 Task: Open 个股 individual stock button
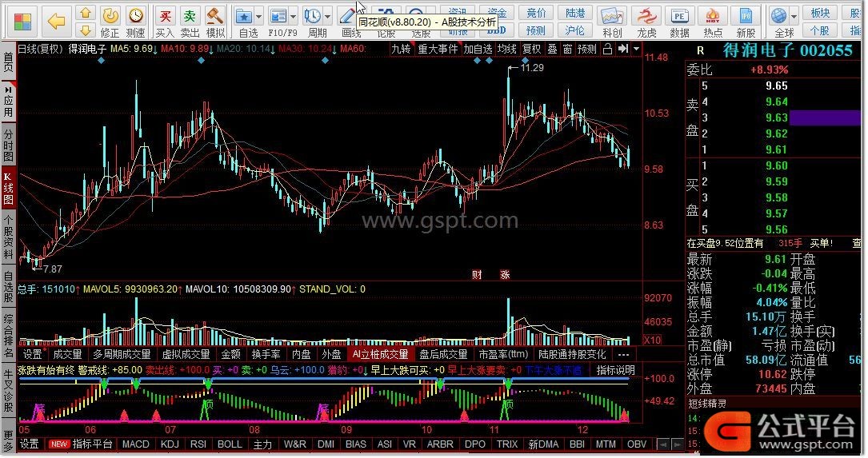click(820, 30)
